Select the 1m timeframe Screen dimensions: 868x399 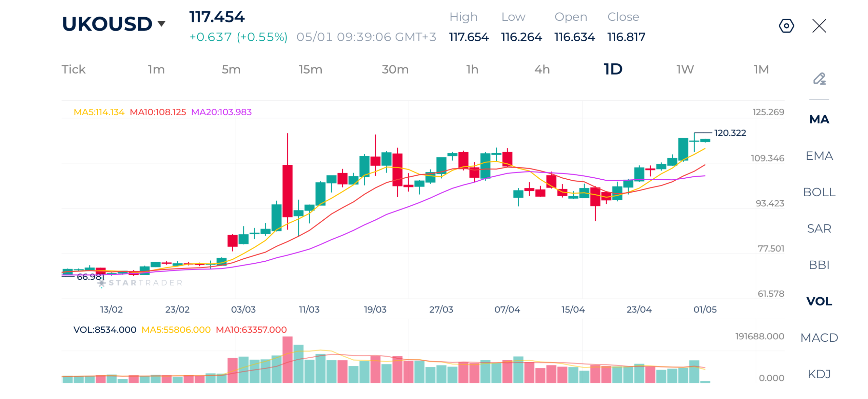click(x=156, y=69)
